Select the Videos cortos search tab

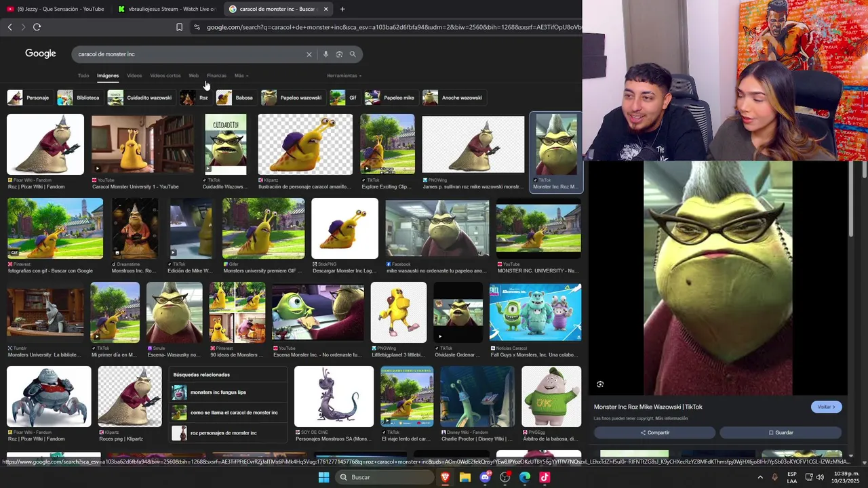(165, 76)
